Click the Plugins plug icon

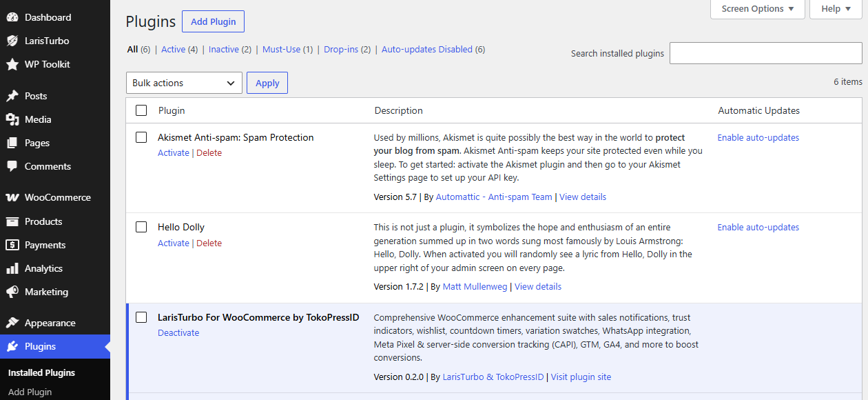coord(12,346)
